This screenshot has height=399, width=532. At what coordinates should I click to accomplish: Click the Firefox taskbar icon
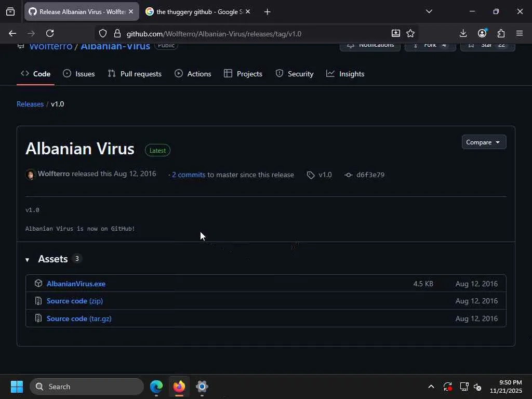179,387
